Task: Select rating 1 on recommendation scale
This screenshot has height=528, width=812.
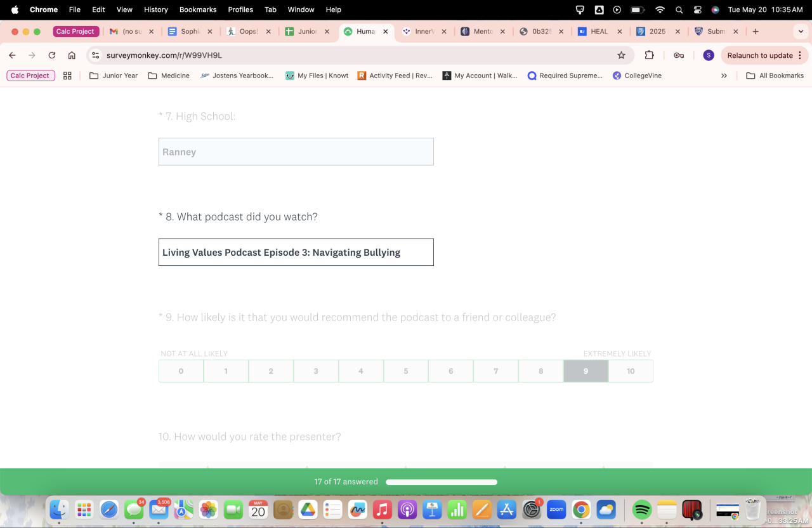Action: 226,371
